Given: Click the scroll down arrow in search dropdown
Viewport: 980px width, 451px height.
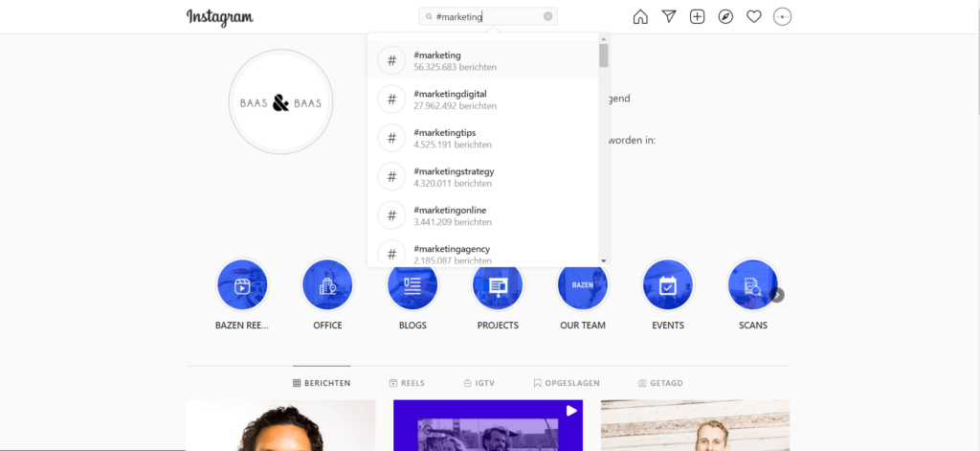Looking at the screenshot, I should 603,260.
